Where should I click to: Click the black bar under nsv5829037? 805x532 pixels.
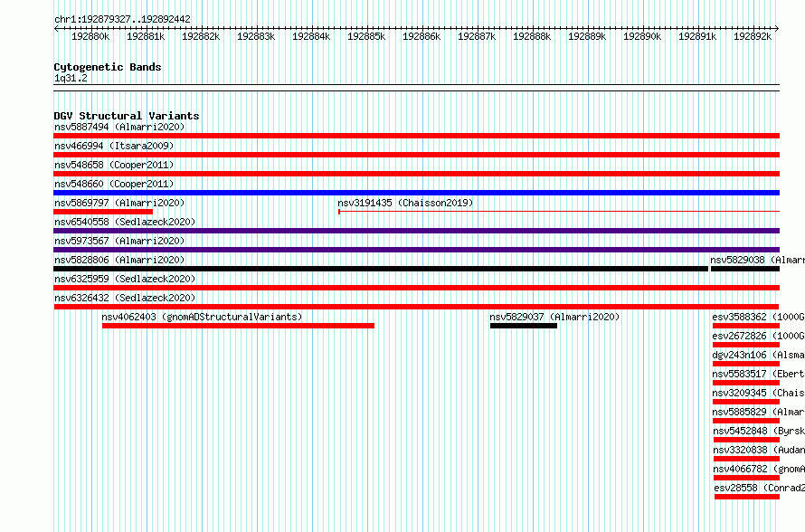[524, 326]
